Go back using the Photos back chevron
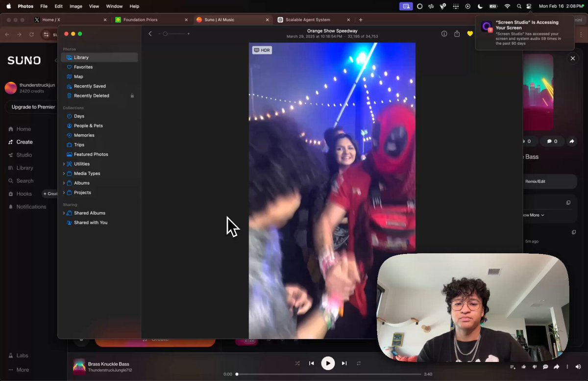Viewport: 588px width, 381px height. pyautogui.click(x=150, y=34)
